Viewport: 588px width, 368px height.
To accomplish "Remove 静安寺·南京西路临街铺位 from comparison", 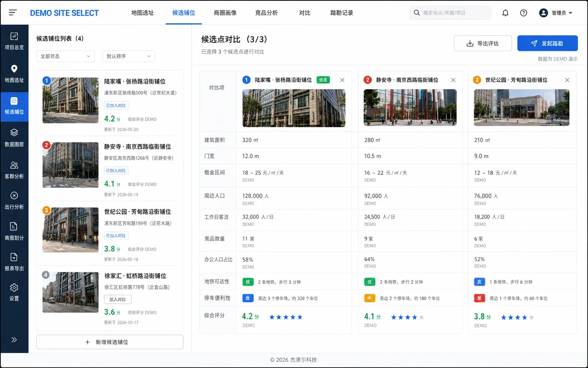I will pyautogui.click(x=453, y=80).
